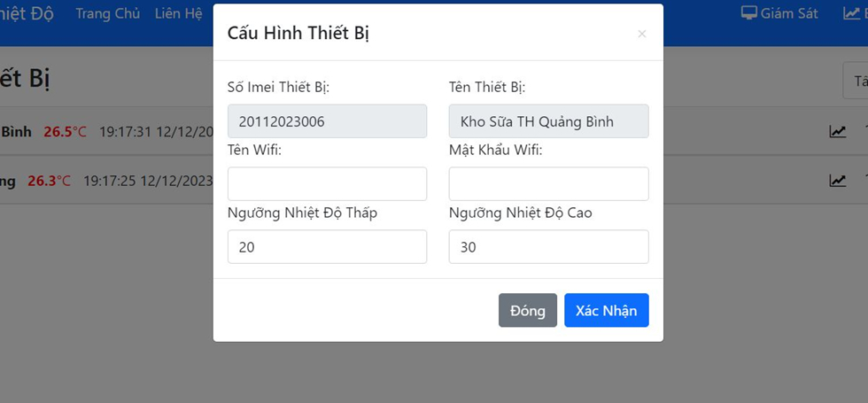
Task: Click the 19:17:25 timestamp on the second row
Action: (x=108, y=181)
